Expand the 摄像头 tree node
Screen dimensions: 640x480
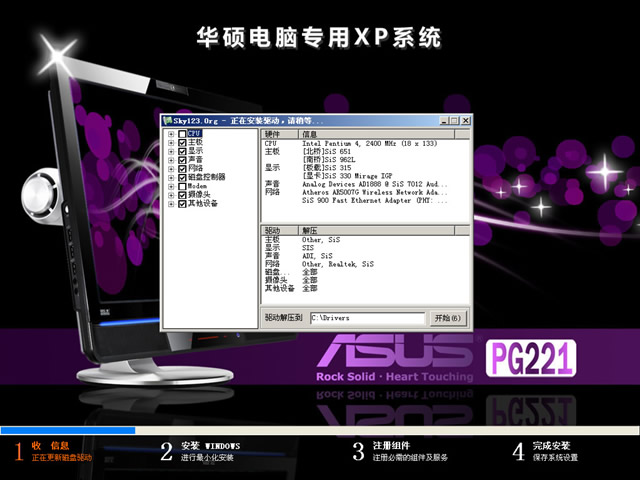click(171, 195)
